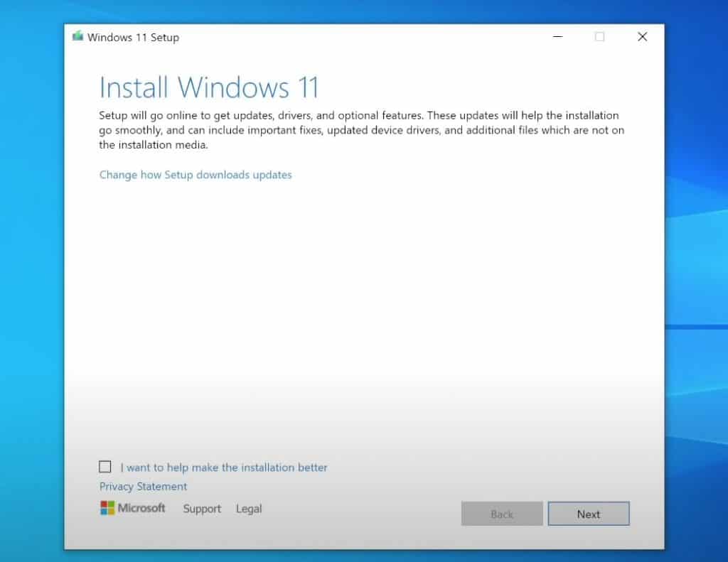The image size is (728, 562).
Task: Maximize the Setup window
Action: coord(601,36)
